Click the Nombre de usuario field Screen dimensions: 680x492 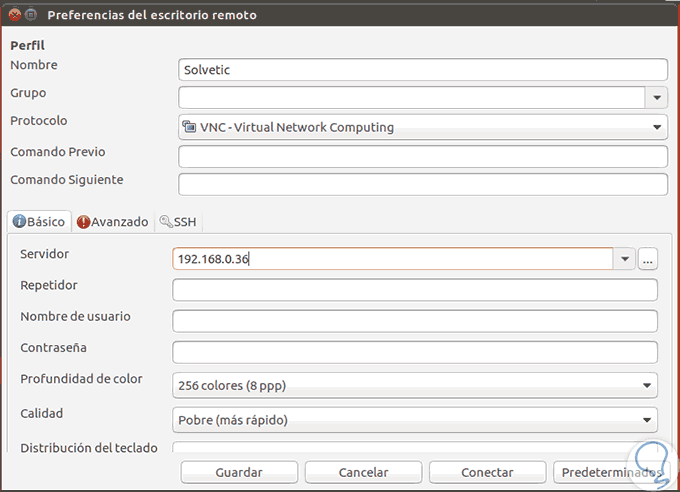(415, 321)
